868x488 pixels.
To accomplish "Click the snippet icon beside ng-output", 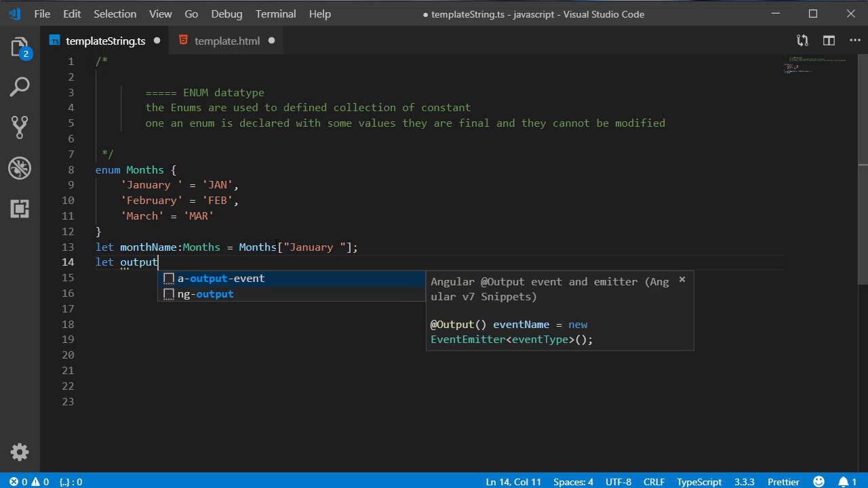I will 169,294.
